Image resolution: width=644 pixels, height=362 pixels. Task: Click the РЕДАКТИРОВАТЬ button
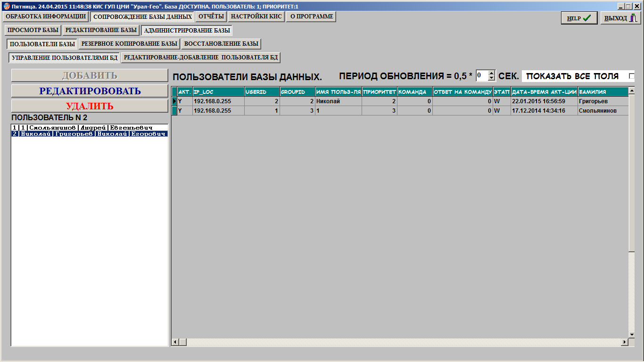pyautogui.click(x=90, y=91)
